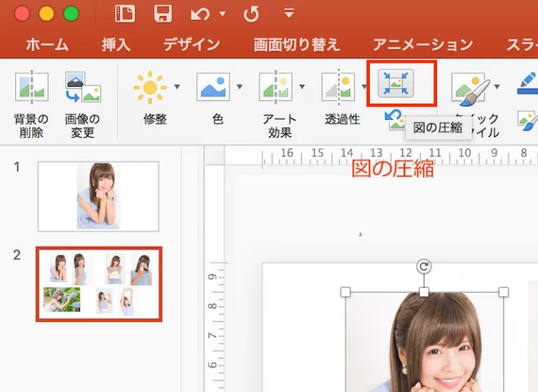This screenshot has height=392, width=538.
Task: Minimize the window with yellow button
Action: 46,14
